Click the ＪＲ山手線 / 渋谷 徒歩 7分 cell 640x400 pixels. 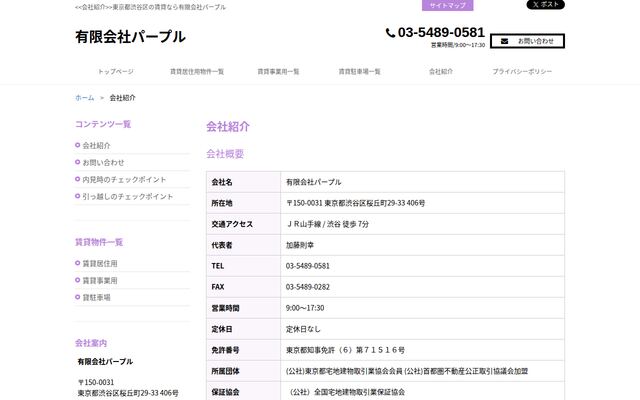coord(422,224)
